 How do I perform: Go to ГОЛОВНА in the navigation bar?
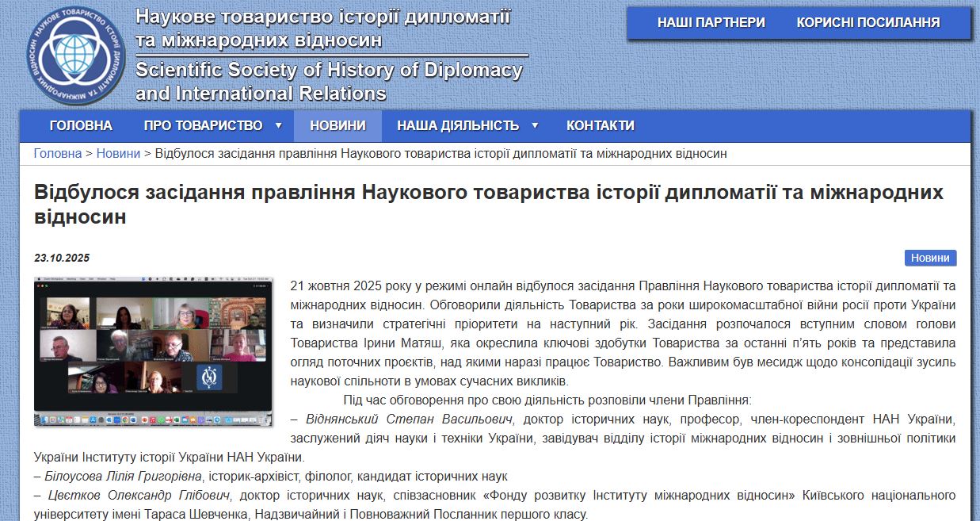[81, 125]
